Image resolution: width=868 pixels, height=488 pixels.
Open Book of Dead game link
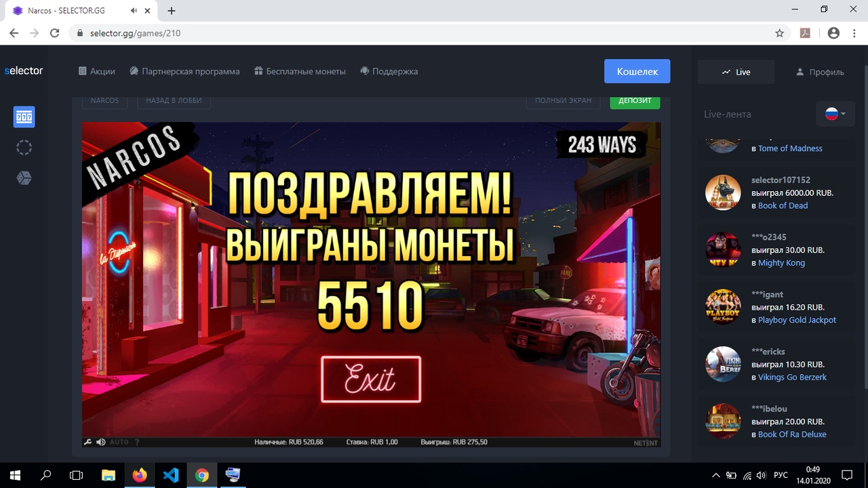783,205
